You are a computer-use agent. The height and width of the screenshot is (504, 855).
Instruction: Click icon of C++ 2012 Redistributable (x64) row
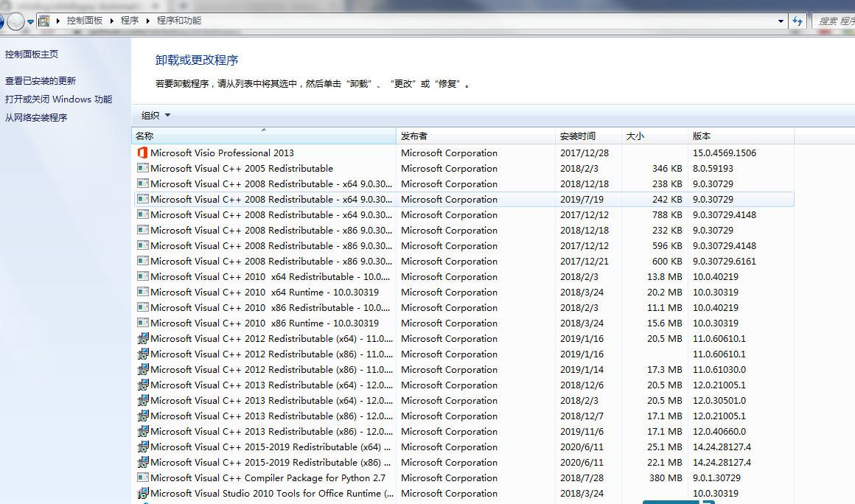(143, 338)
